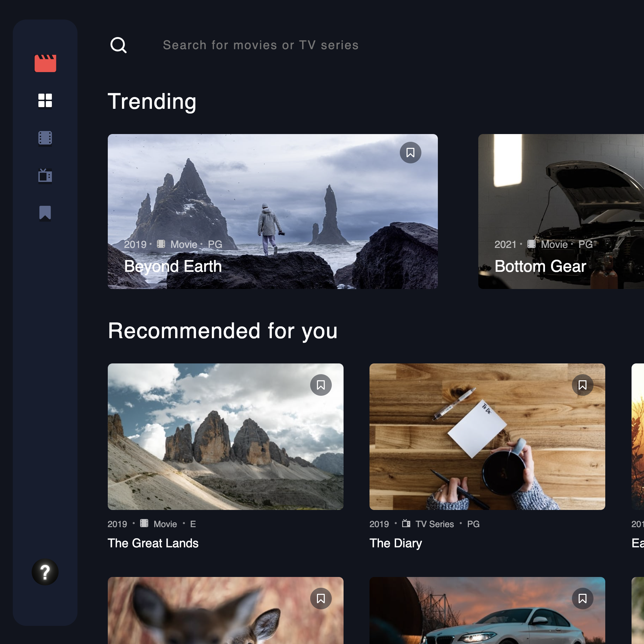Click the E rating of The Great Lands
This screenshot has width=644, height=644.
click(193, 524)
